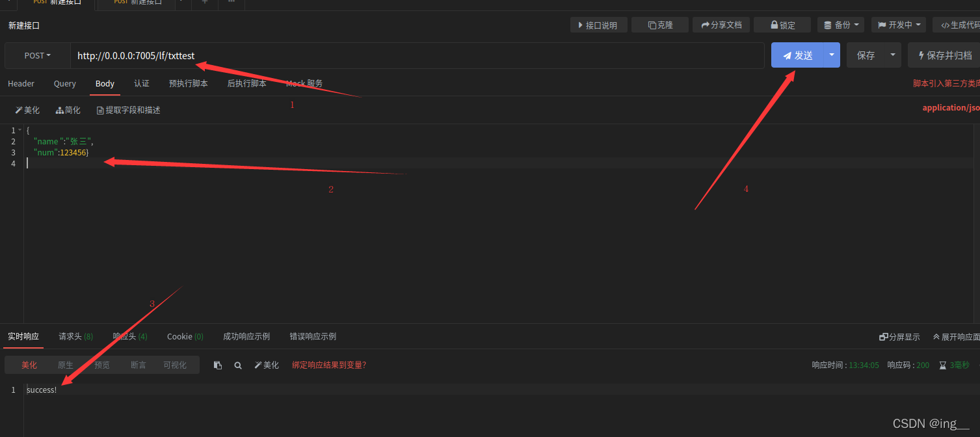Click the 发送 (Send) button
The image size is (980, 437).
(797, 55)
